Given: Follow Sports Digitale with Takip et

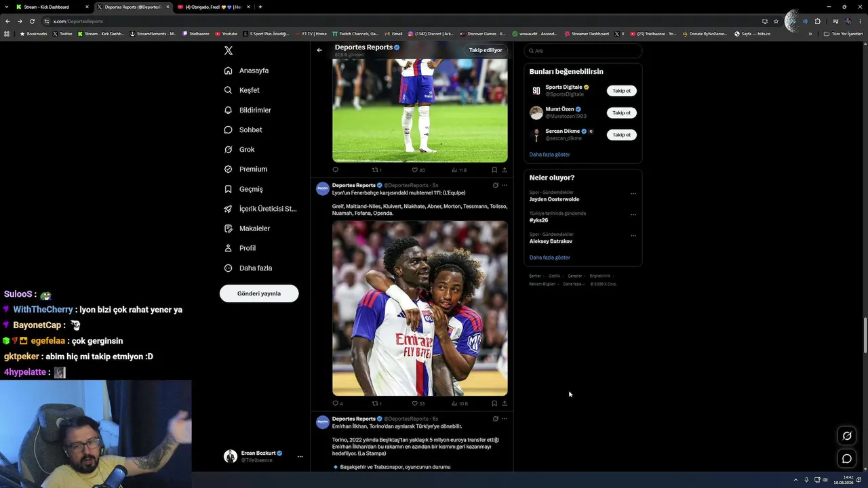Looking at the screenshot, I should pyautogui.click(x=621, y=91).
